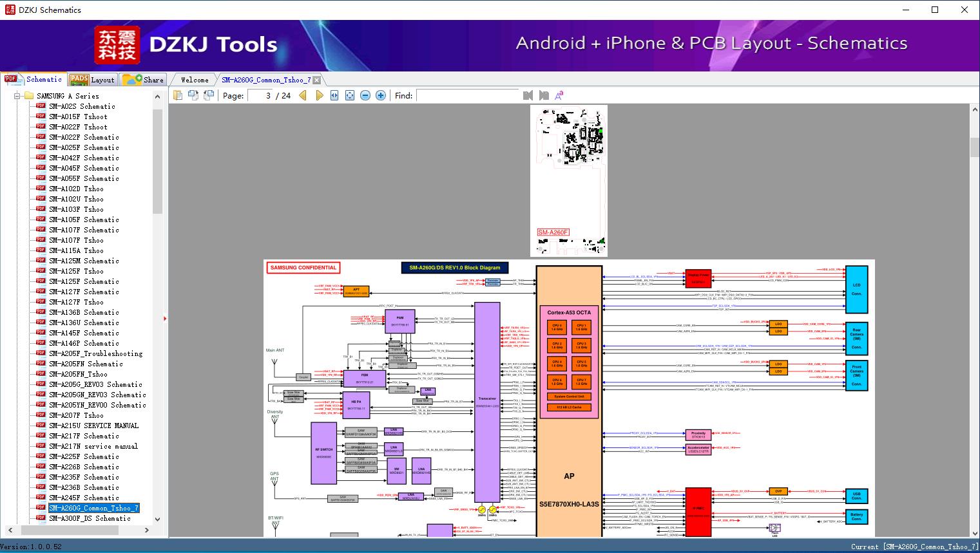This screenshot has width=980, height=553.
Task: Select SM-A260G_Common_Tshoo_7 in the tree
Action: point(94,508)
